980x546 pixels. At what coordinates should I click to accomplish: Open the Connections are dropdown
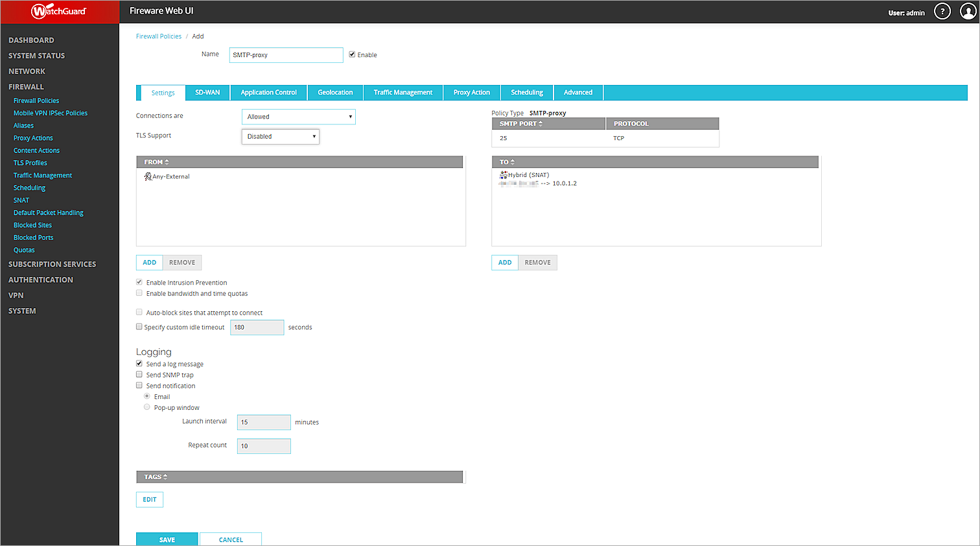pyautogui.click(x=298, y=117)
